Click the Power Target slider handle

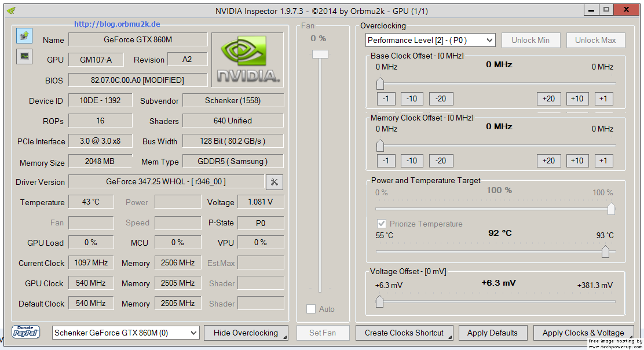pos(611,209)
